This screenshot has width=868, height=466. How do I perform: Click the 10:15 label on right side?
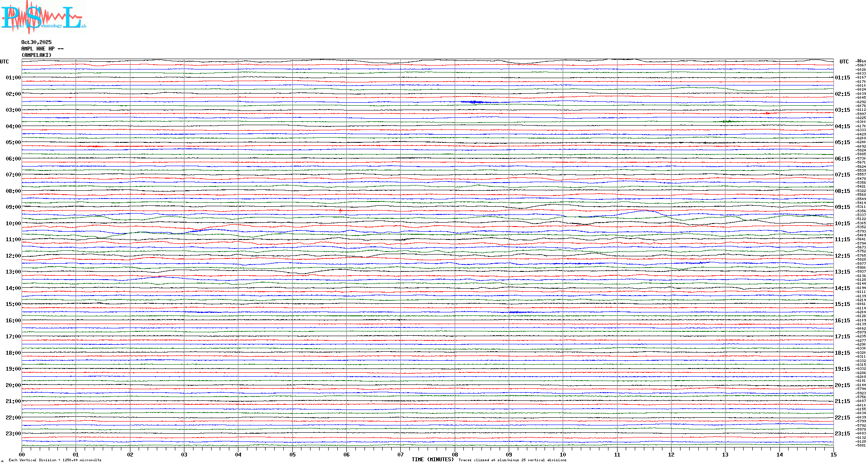pyautogui.click(x=842, y=224)
